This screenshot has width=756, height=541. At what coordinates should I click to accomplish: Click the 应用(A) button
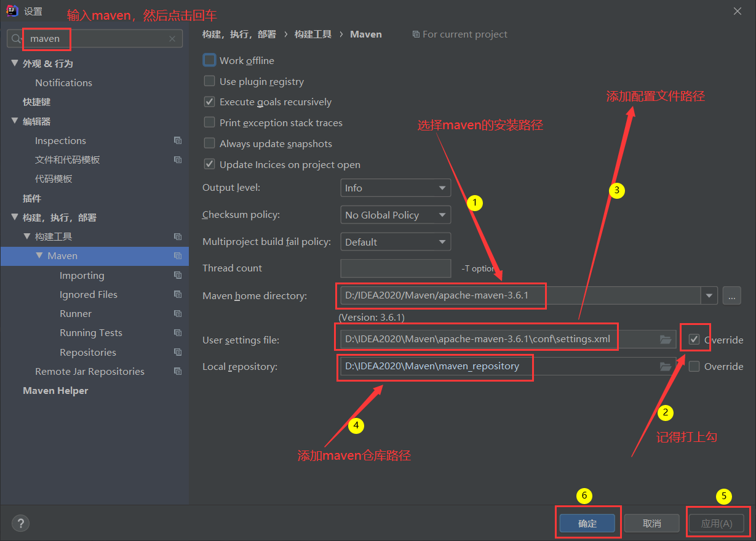tap(717, 523)
